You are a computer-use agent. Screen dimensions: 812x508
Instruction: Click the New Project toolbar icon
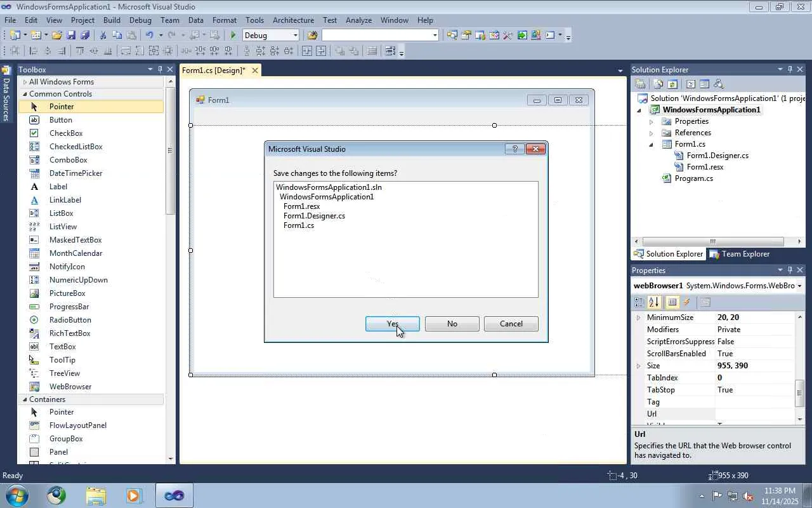click(15, 36)
